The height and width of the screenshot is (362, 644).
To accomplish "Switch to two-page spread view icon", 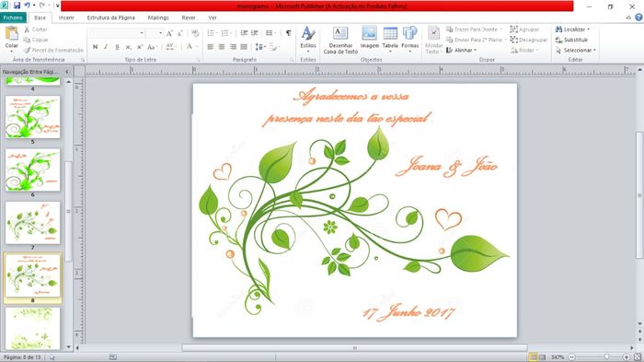I will point(542,357).
